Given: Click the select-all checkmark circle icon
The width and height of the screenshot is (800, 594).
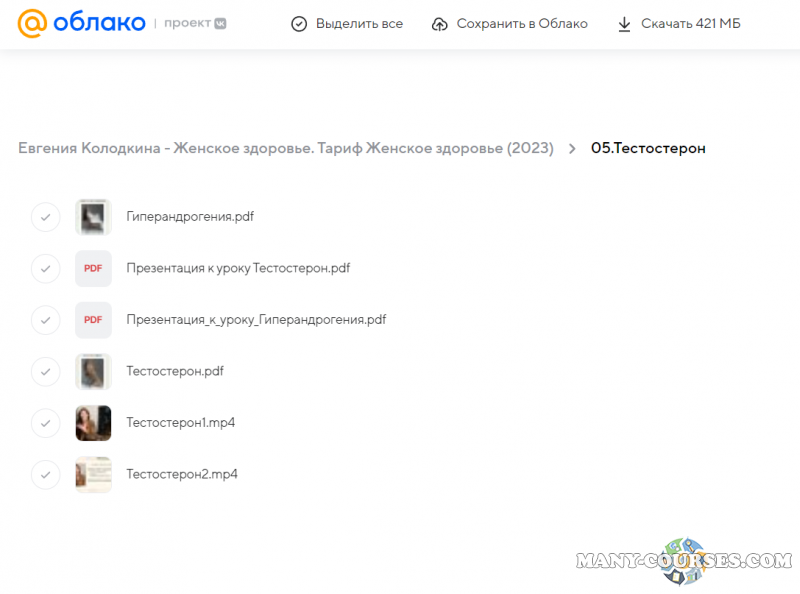Looking at the screenshot, I should tap(298, 24).
